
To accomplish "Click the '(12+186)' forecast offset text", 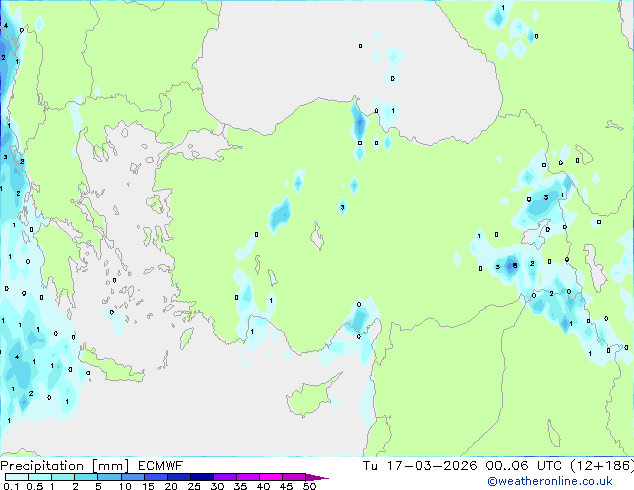I will [602, 466].
